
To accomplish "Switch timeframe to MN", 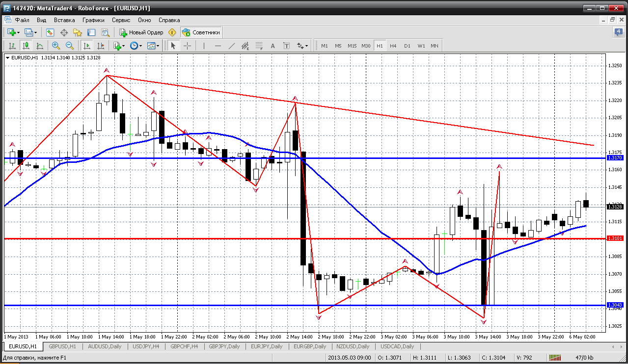I will (x=435, y=46).
